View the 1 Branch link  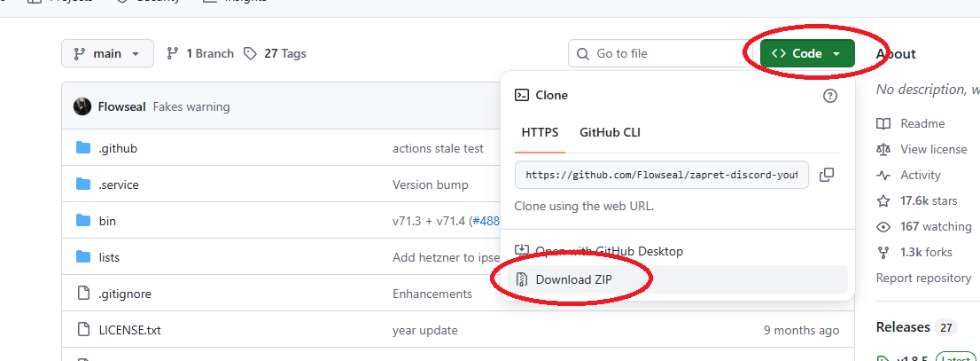200,54
